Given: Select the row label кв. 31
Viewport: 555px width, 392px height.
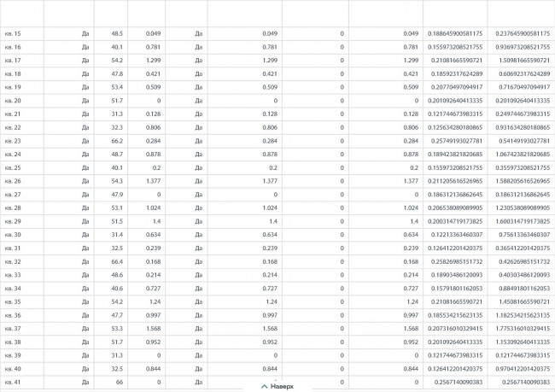Looking at the screenshot, I should point(13,249).
